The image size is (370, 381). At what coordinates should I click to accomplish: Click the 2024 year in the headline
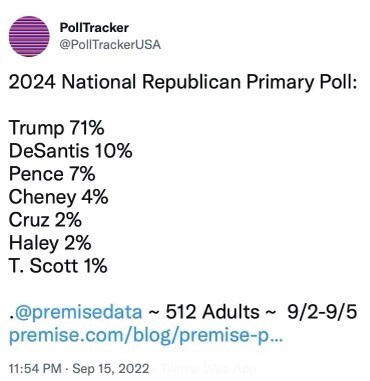[x=32, y=82]
